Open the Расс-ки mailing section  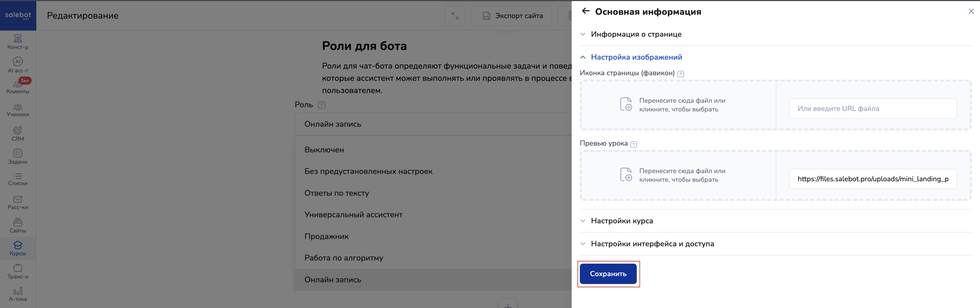click(x=18, y=203)
